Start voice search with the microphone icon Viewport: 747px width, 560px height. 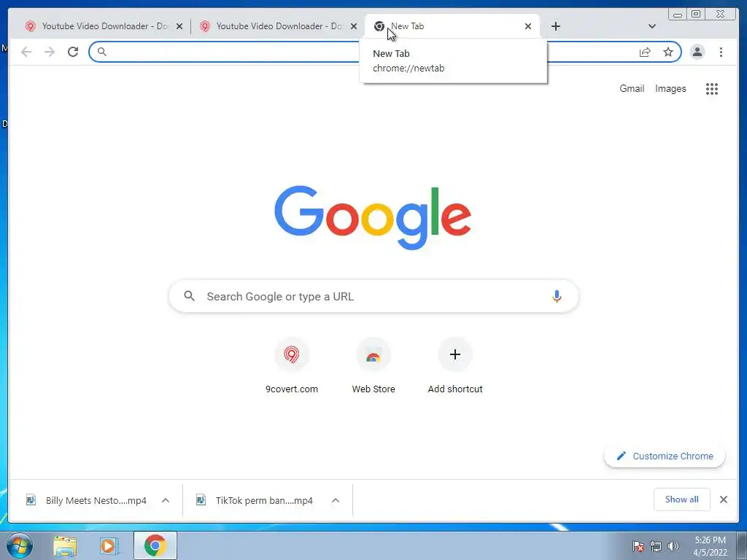click(x=557, y=296)
